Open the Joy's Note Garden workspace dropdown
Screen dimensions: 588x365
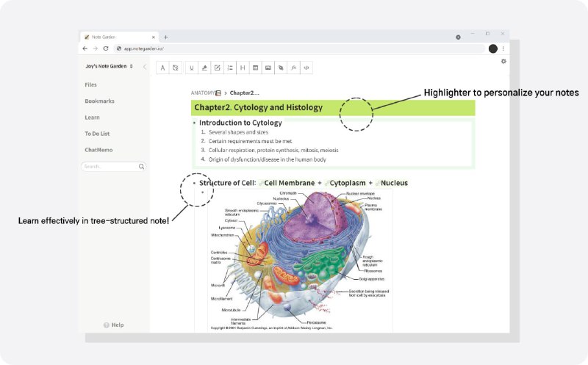(109, 66)
